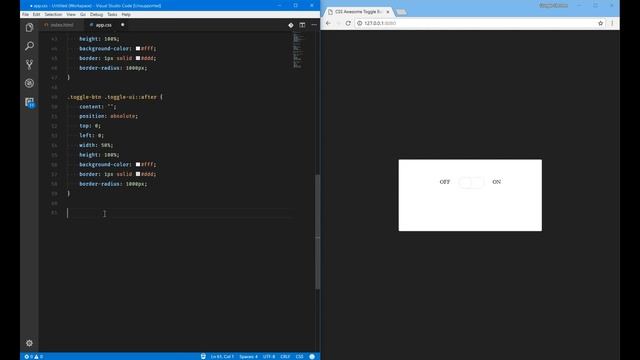Image resolution: width=640 pixels, height=360 pixels.
Task: Select the app.css editor tab
Action: tap(103, 25)
